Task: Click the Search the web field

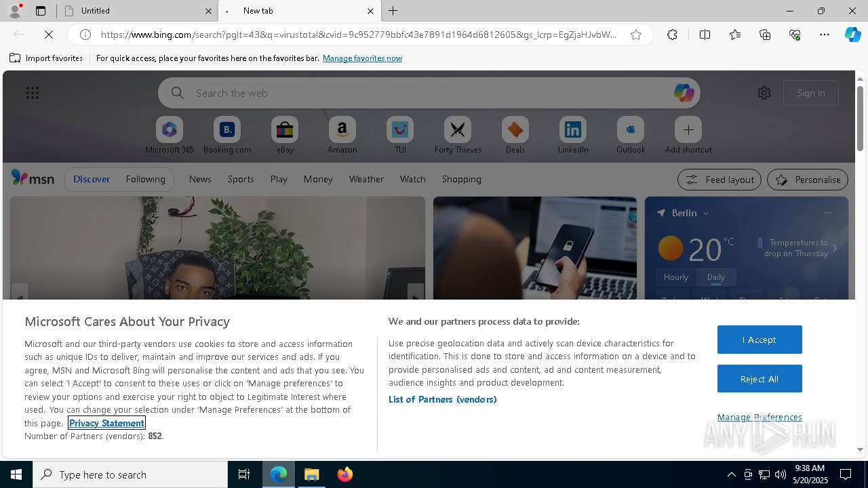Action: (x=429, y=93)
